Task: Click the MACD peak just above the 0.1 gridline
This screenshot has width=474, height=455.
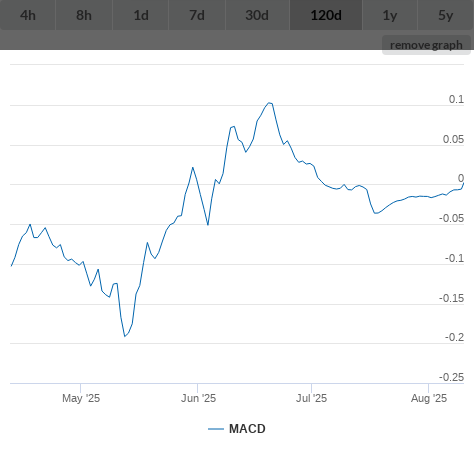Action: 269,103
